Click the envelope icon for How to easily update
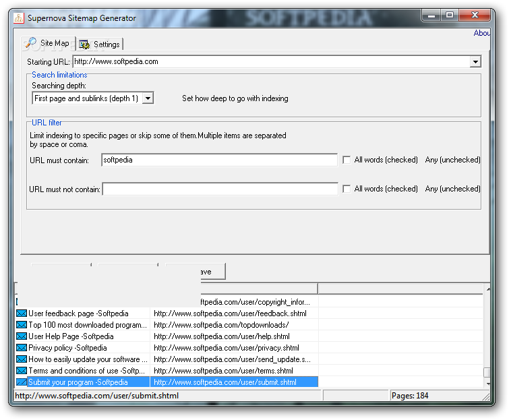 [22, 359]
